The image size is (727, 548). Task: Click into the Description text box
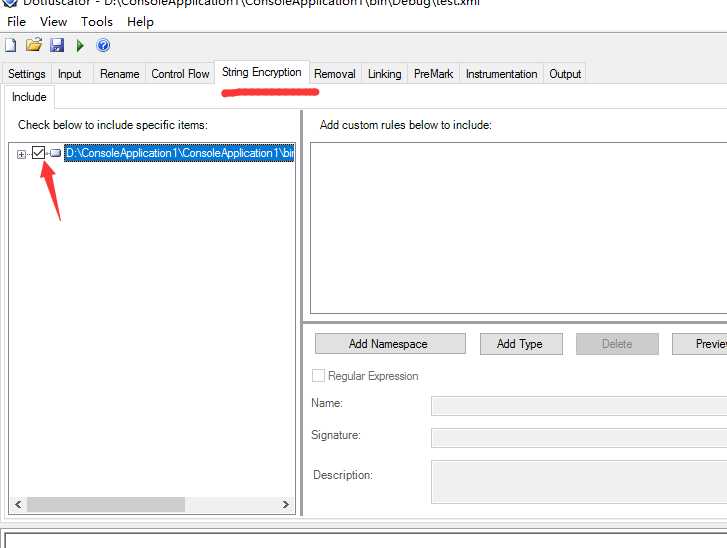click(579, 482)
